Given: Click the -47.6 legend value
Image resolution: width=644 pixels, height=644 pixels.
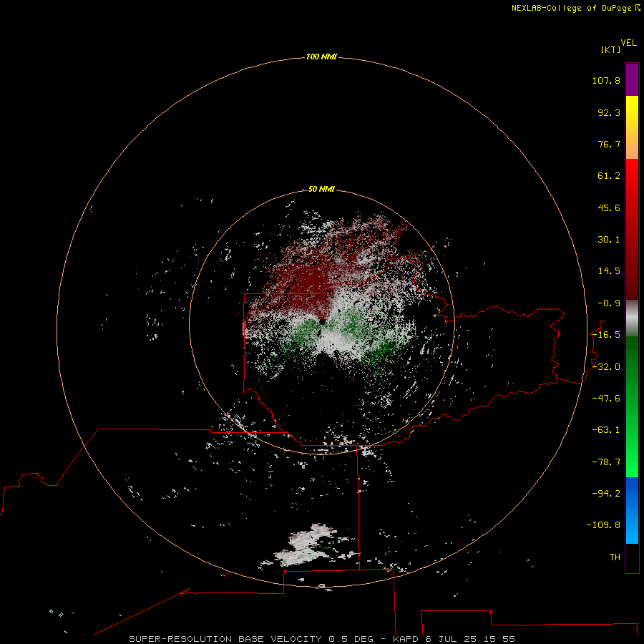Looking at the screenshot, I should (606, 399).
